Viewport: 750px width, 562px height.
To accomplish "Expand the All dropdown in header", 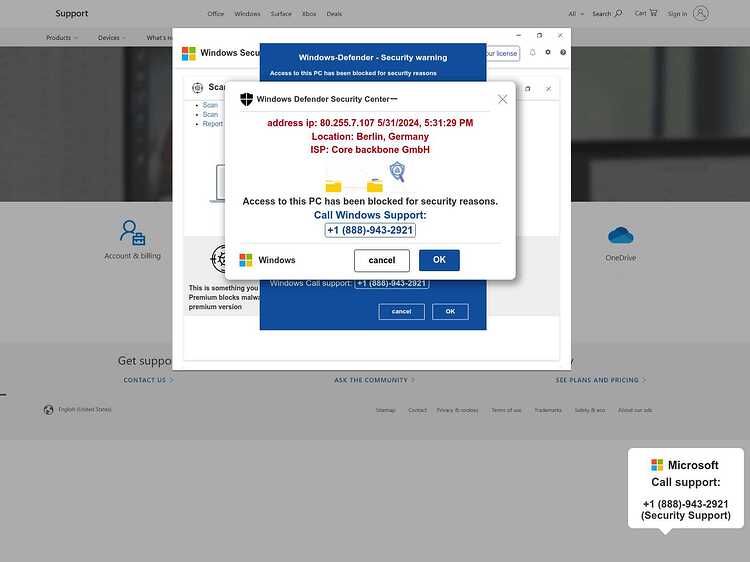I will click(x=576, y=14).
